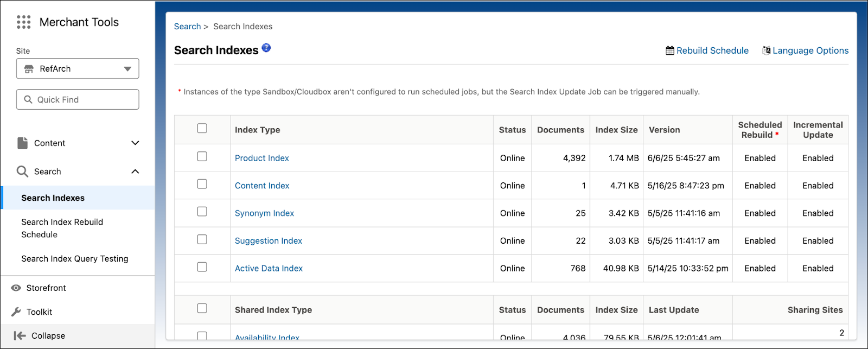Expand the Content menu chevron
Screen dimensions: 868x349
pos(135,143)
